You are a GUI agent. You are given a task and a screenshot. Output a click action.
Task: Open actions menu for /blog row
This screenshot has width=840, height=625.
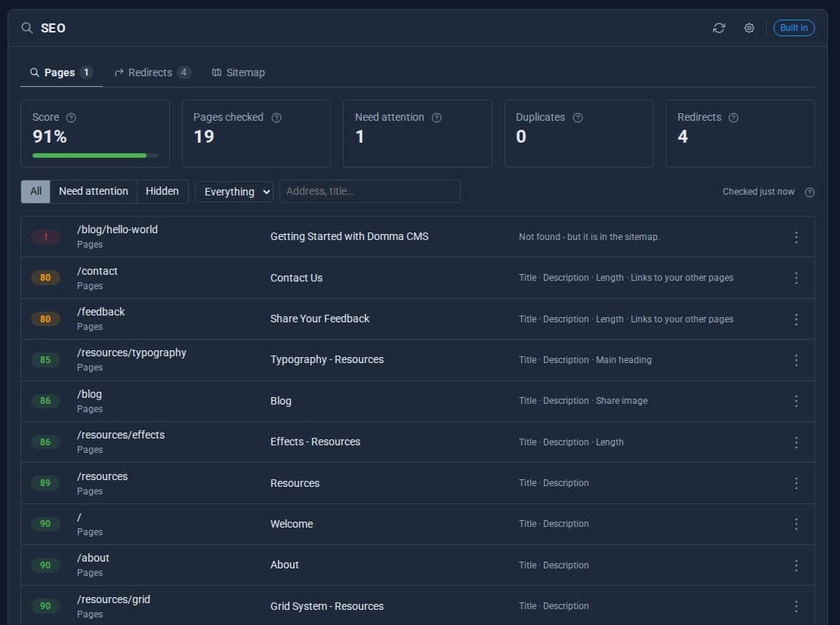796,401
